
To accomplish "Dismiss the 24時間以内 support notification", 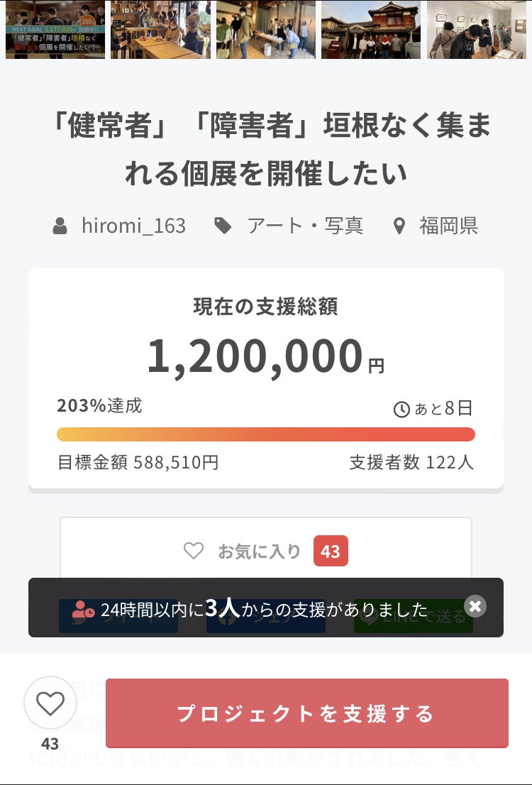I will coord(475,605).
